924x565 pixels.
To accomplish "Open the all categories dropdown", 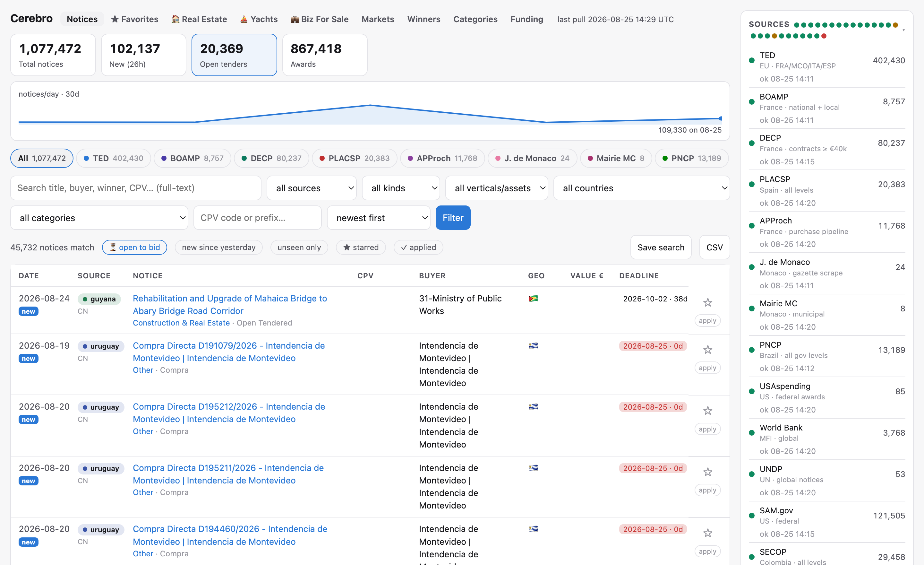I will click(99, 218).
